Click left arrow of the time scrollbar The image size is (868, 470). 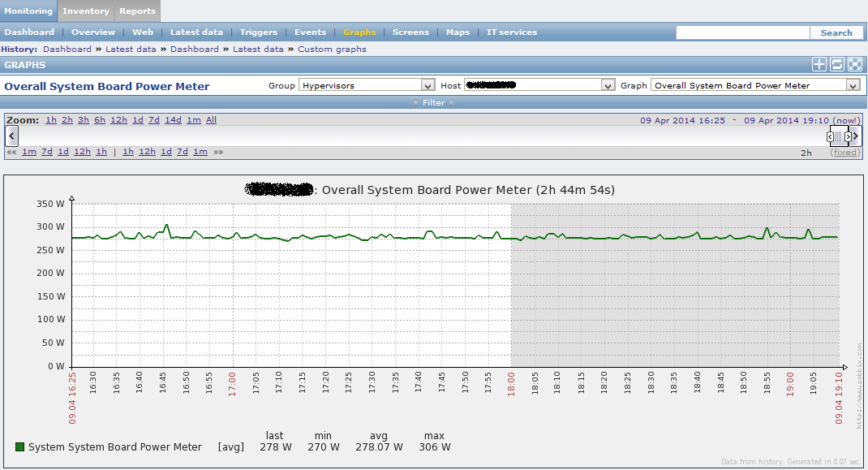coord(11,136)
